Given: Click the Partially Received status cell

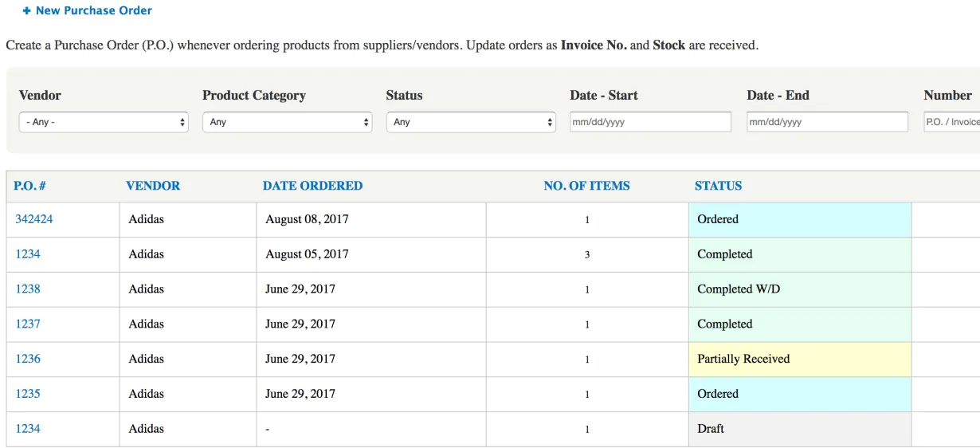Looking at the screenshot, I should 800,359.
